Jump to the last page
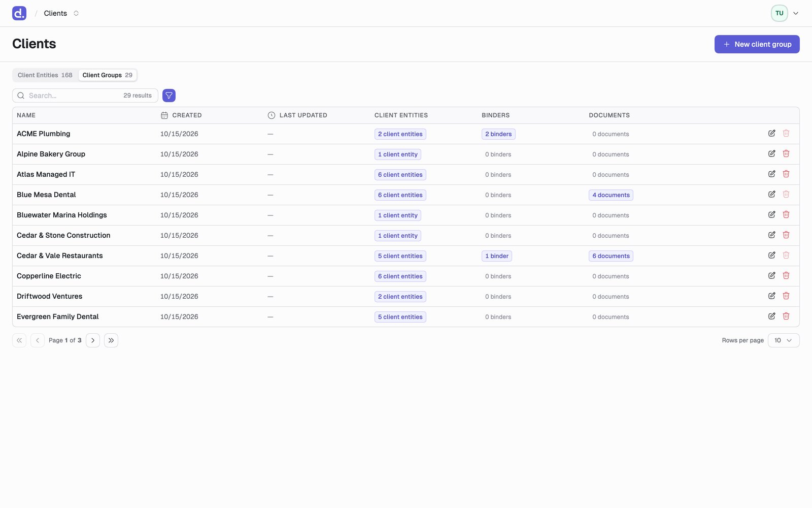 point(111,340)
